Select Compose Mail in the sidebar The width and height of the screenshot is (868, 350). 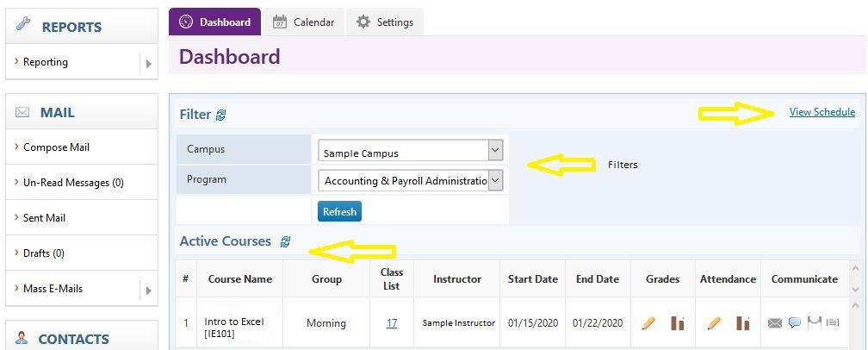pos(57,147)
